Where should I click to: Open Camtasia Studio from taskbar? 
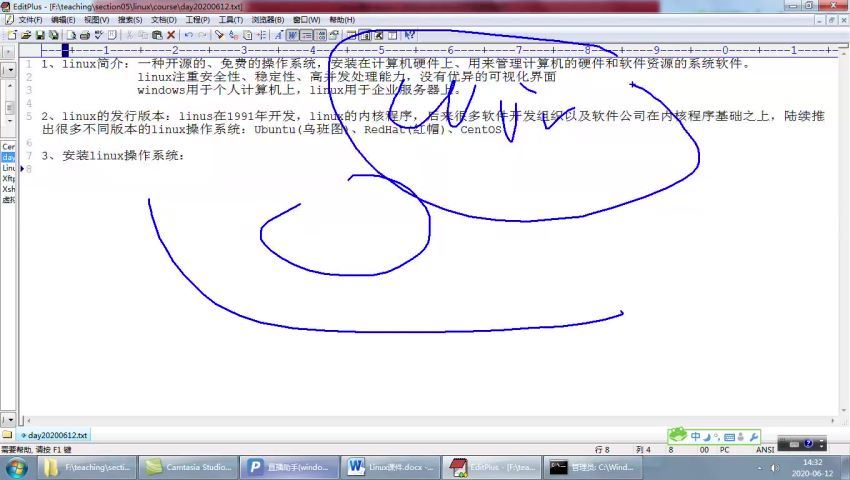coord(189,467)
